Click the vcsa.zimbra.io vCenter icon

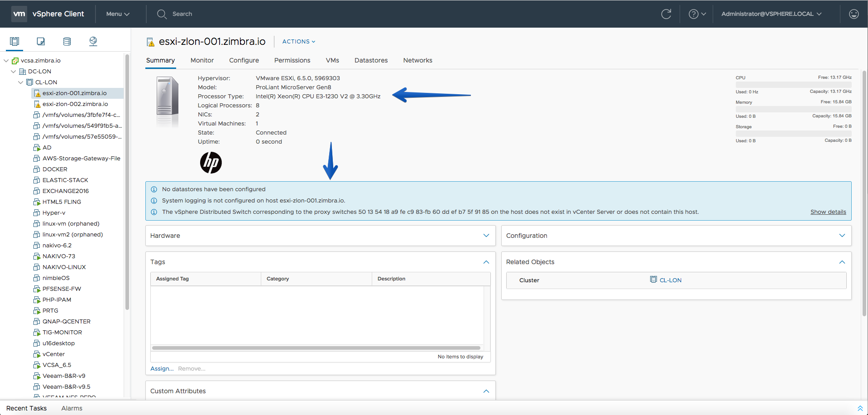pos(15,61)
